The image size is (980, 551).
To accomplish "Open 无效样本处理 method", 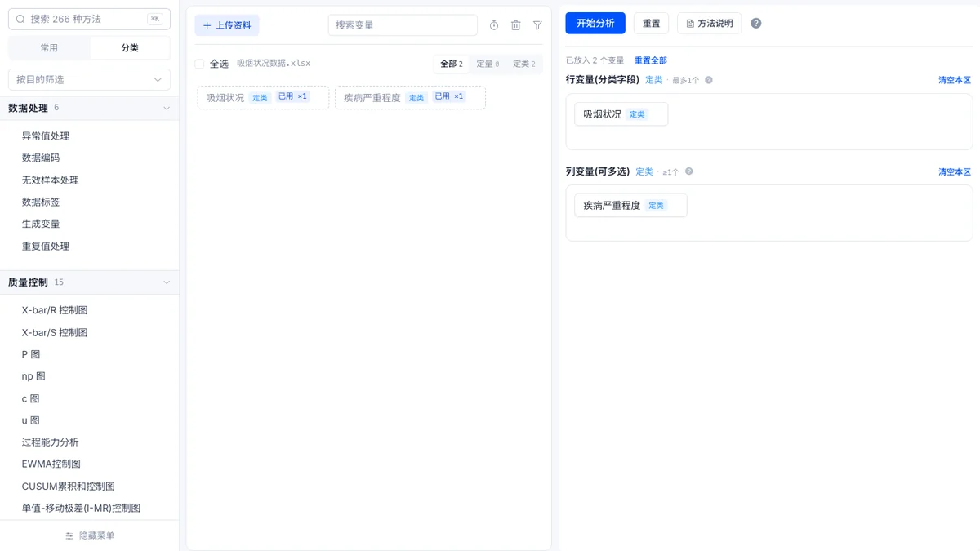I will (x=51, y=180).
